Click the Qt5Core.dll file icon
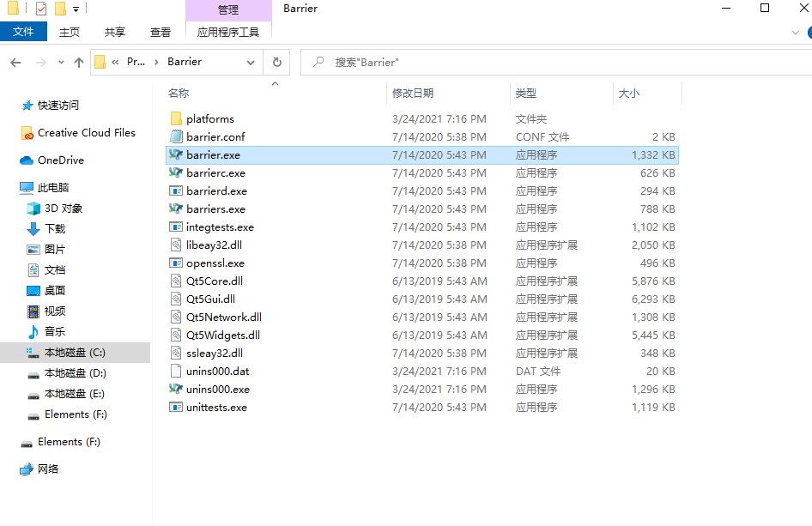Viewport: 812px width, 526px height. click(176, 281)
